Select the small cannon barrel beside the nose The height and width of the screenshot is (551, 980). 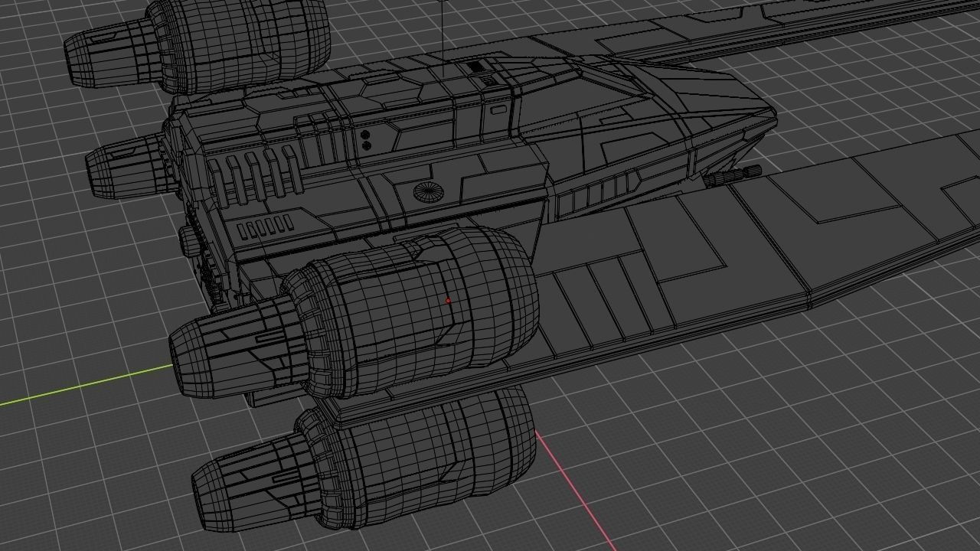tap(733, 175)
